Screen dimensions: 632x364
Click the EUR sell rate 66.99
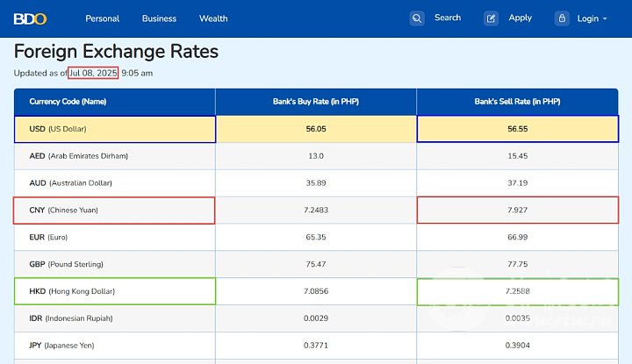coord(518,237)
